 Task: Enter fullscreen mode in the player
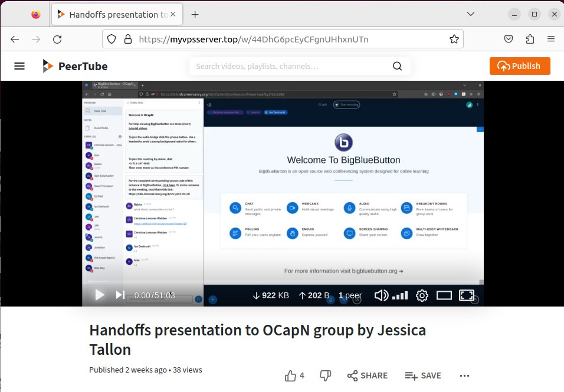click(467, 295)
